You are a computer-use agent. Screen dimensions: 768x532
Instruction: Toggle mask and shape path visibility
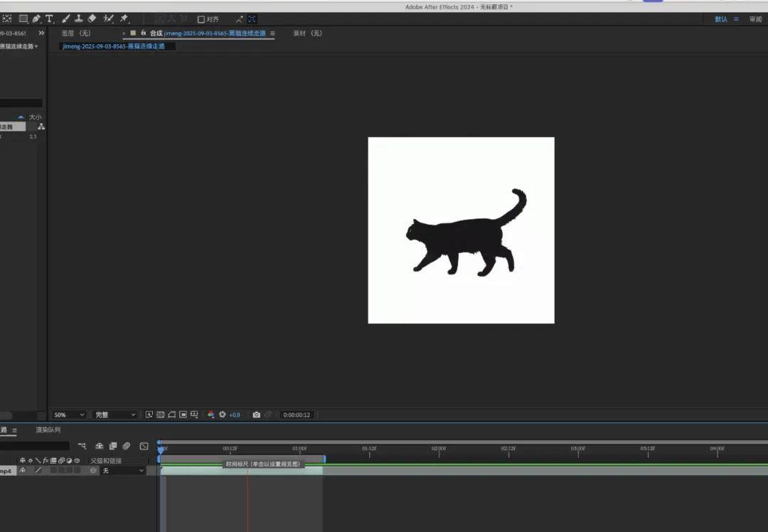point(172,415)
